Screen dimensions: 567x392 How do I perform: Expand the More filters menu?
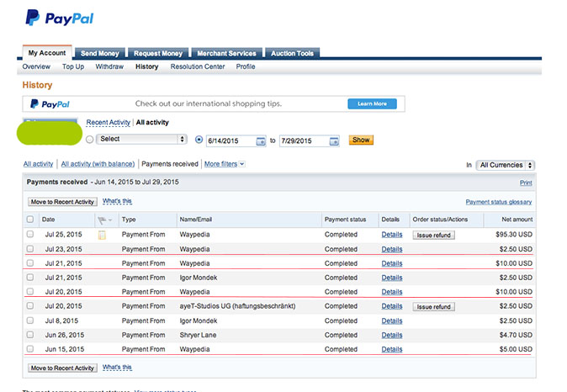tap(225, 164)
